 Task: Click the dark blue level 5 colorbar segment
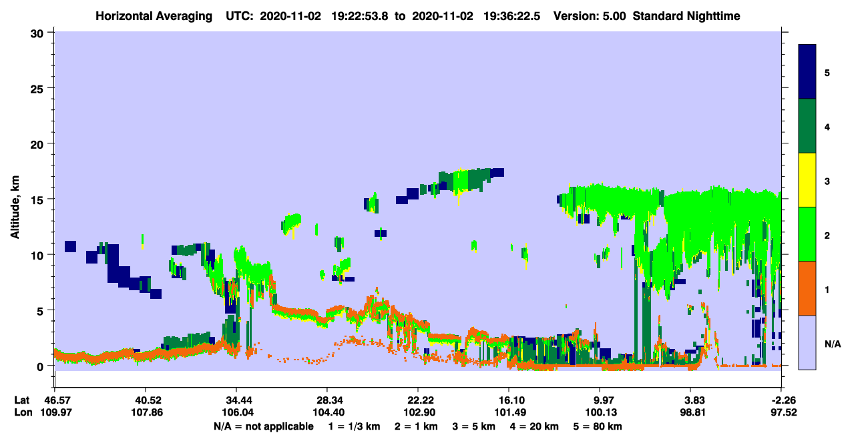tap(807, 72)
